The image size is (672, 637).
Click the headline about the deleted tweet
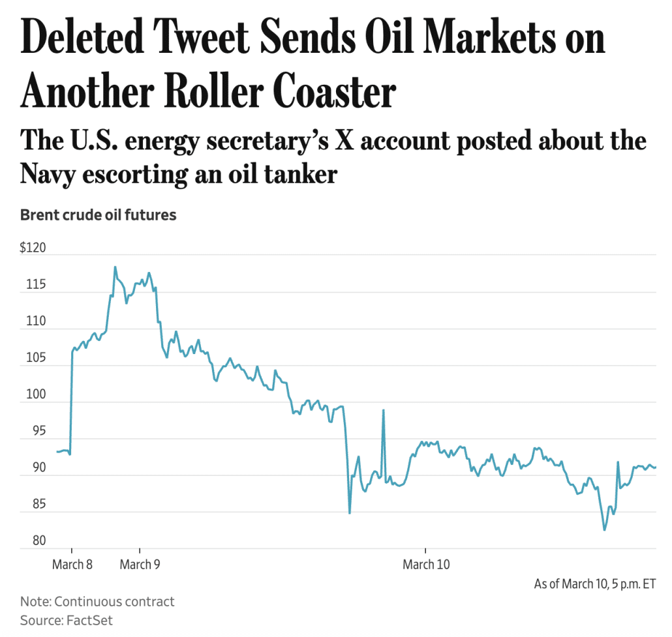313,65
